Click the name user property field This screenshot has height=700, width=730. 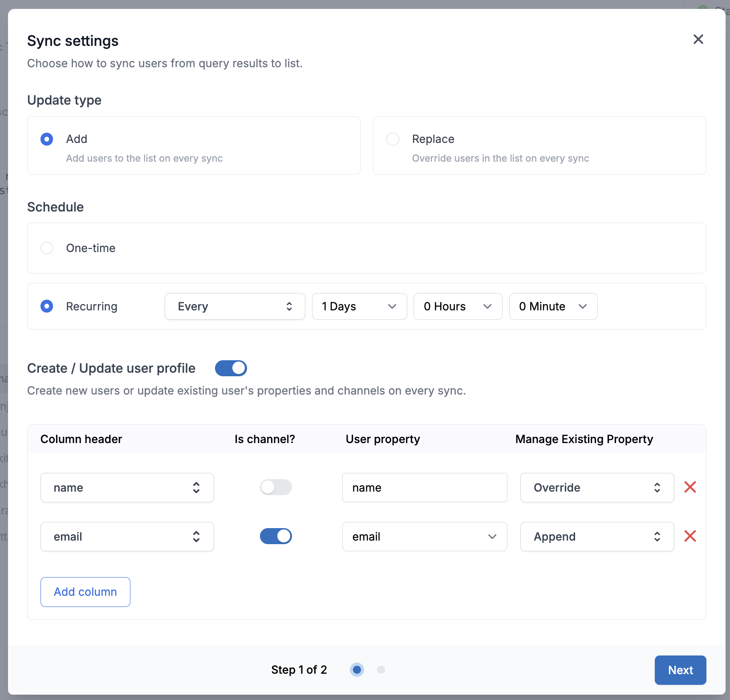[x=425, y=488]
